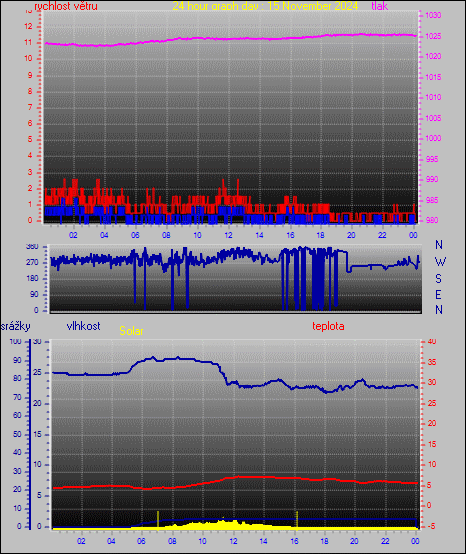Screen dimensions: 466x554
Task: Click the 'rychlost větru' wind speed label
Action: coord(66,6)
